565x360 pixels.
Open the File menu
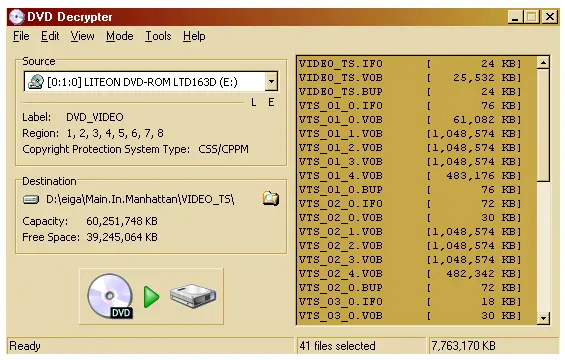pos(21,36)
